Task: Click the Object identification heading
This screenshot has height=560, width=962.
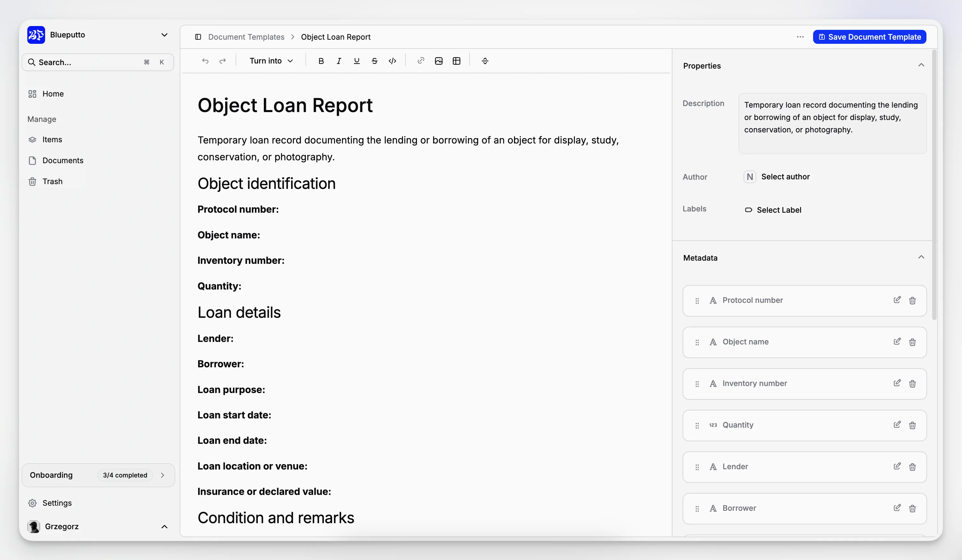Action: (266, 183)
